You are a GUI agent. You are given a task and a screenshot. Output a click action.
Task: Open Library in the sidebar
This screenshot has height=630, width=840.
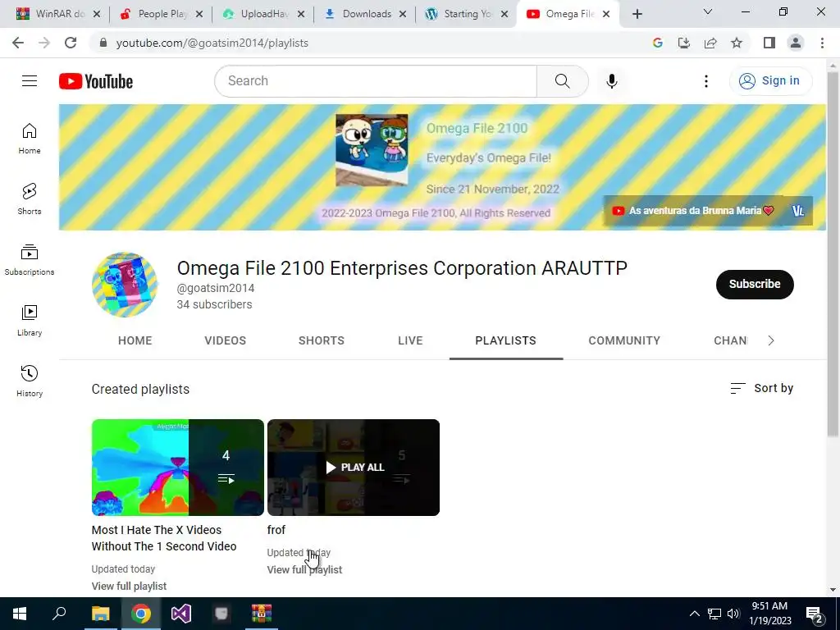[x=30, y=321]
